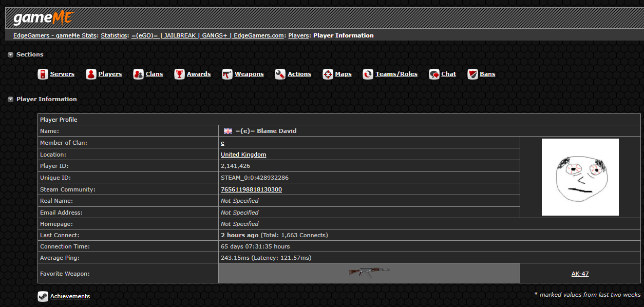Image resolution: width=644 pixels, height=307 pixels.
Task: Click the player name Blame David
Action: coord(266,131)
